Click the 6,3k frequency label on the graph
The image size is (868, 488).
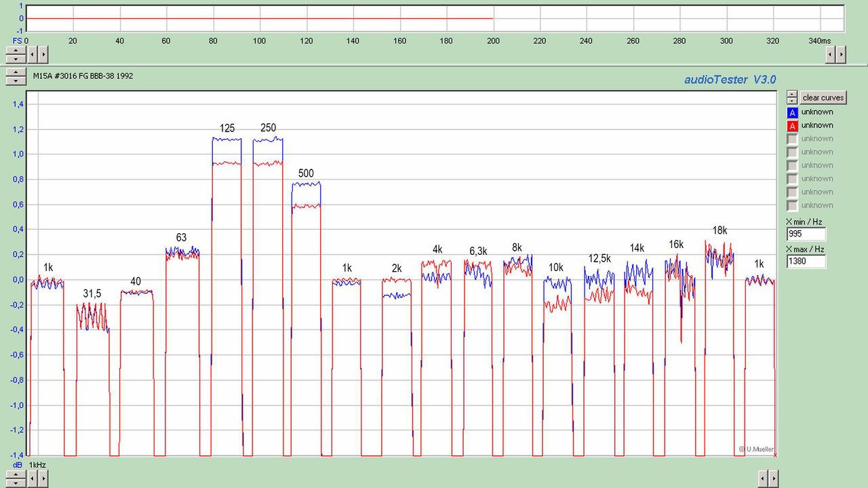[478, 251]
